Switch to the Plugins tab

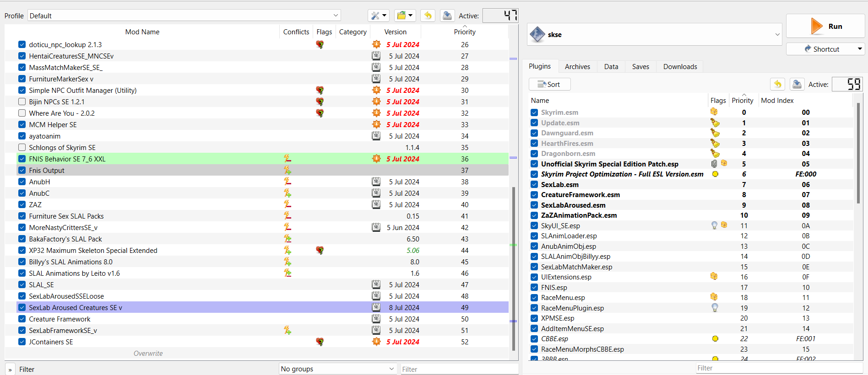(540, 66)
